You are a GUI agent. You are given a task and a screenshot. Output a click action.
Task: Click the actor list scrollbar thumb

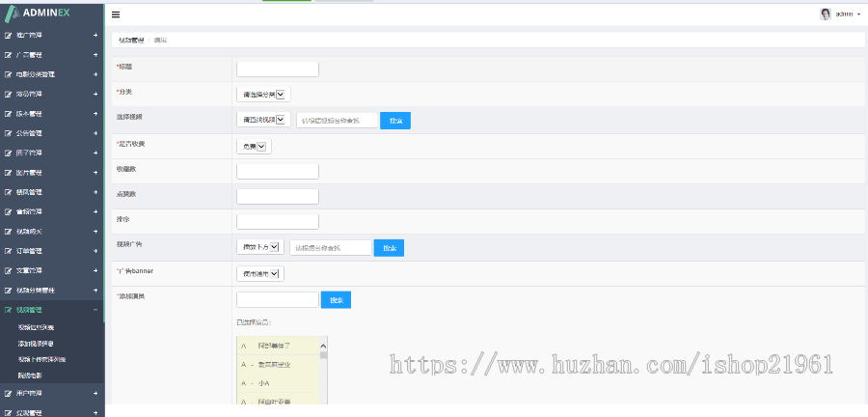pyautogui.click(x=323, y=355)
